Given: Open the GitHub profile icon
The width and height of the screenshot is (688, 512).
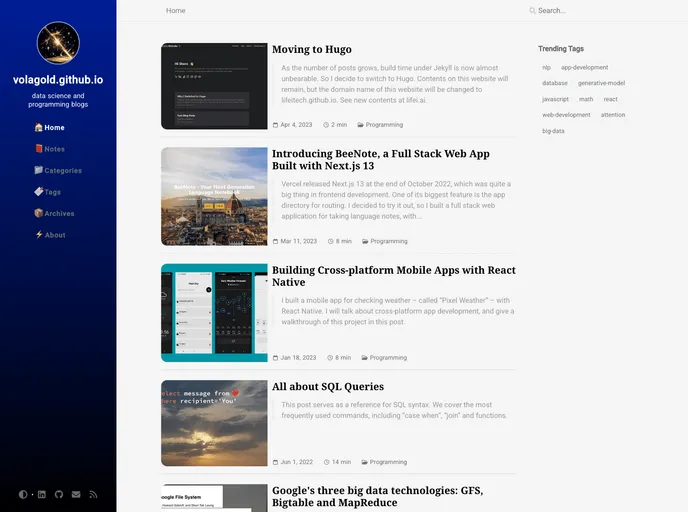Looking at the screenshot, I should point(58,494).
